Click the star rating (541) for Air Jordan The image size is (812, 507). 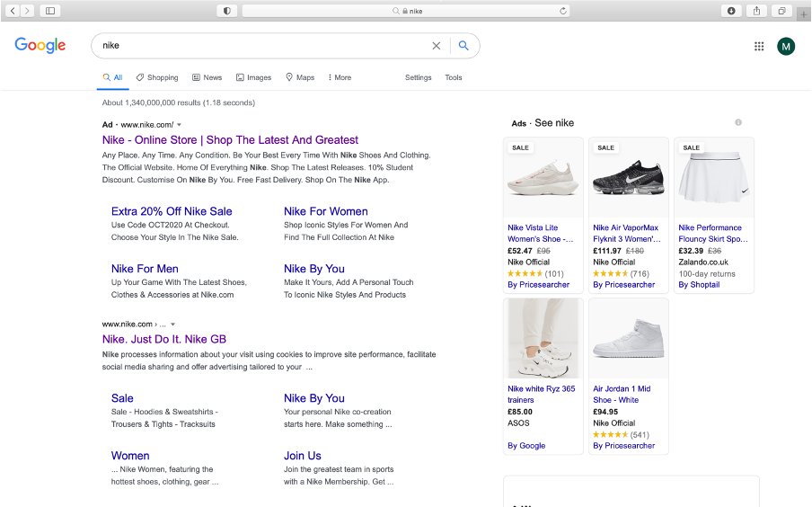click(x=621, y=435)
